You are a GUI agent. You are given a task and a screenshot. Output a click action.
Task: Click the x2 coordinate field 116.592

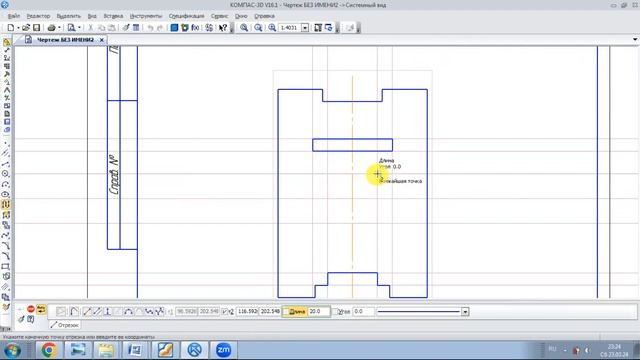[x=247, y=312]
